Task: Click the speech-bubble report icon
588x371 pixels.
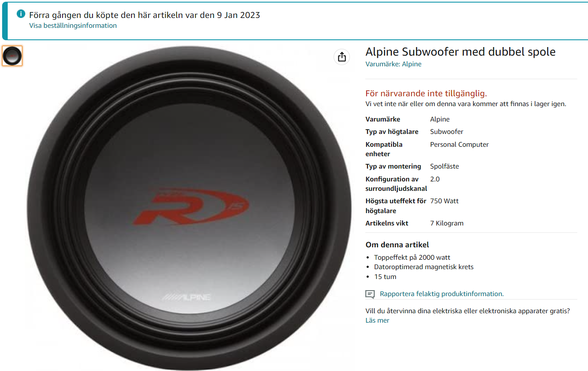Action: click(x=370, y=294)
